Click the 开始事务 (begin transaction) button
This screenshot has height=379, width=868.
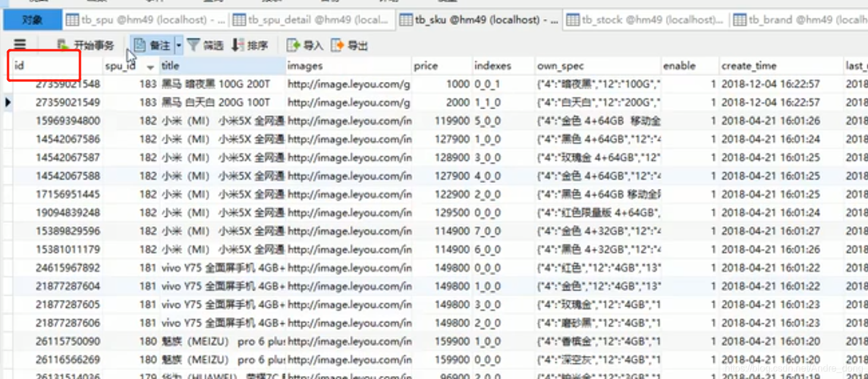pos(86,45)
